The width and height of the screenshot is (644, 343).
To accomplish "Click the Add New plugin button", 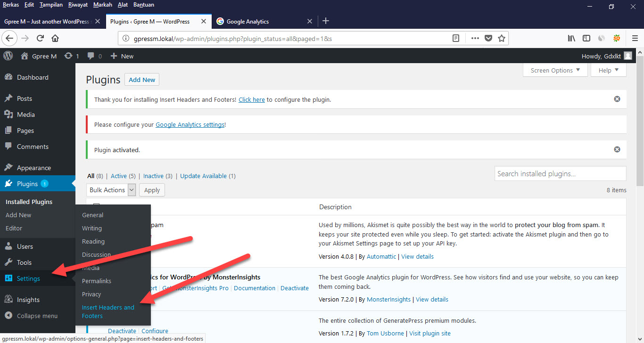I will pos(142,80).
